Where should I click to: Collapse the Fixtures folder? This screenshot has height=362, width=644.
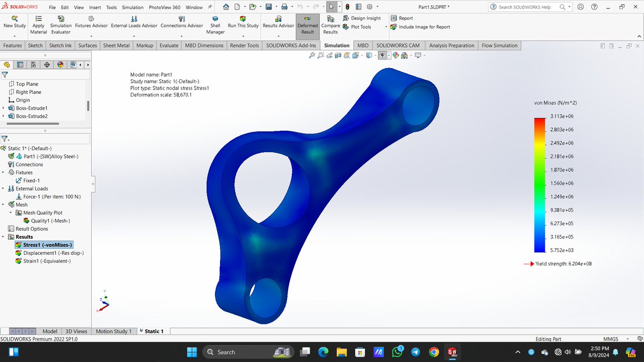pos(4,173)
